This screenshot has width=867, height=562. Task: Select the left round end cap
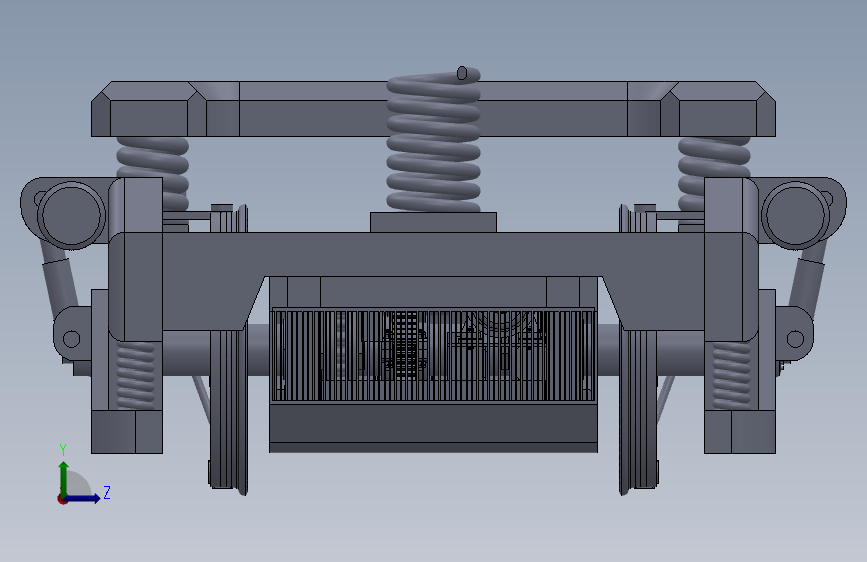click(71, 214)
